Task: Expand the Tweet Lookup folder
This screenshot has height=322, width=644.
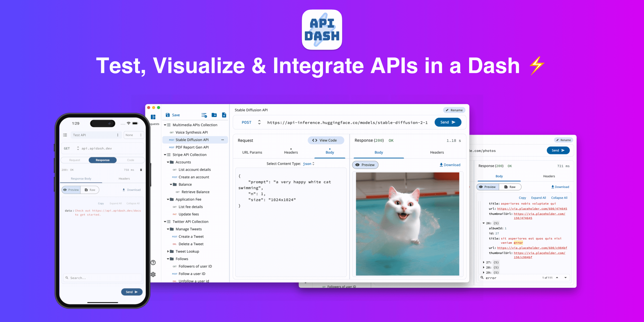Action: 169,251
